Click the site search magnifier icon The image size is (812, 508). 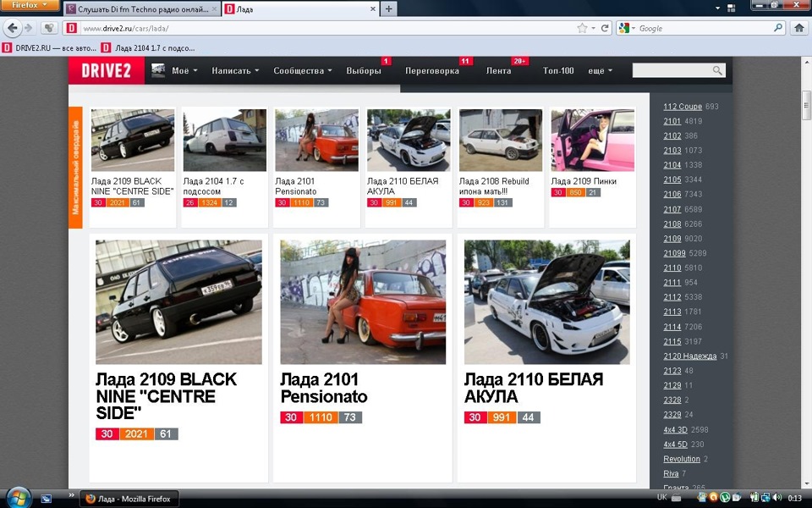pos(717,70)
